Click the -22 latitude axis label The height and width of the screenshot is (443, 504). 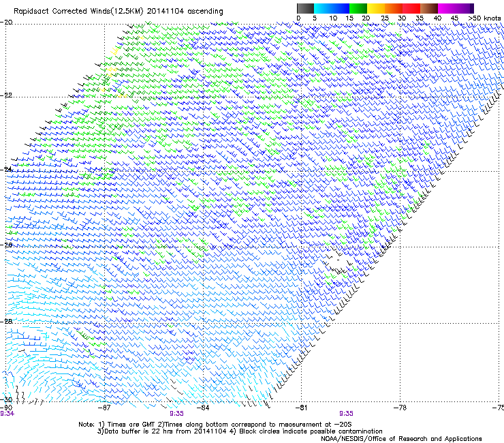(6, 95)
